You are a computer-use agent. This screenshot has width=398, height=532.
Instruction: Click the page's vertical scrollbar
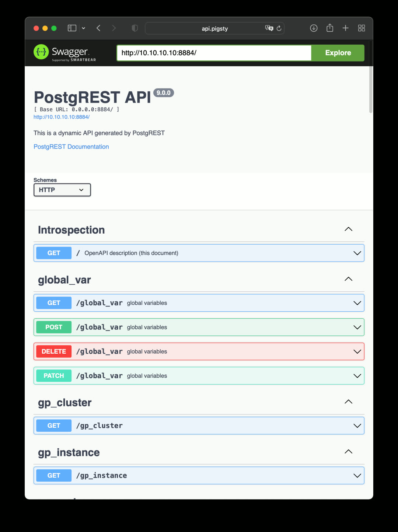[x=371, y=90]
